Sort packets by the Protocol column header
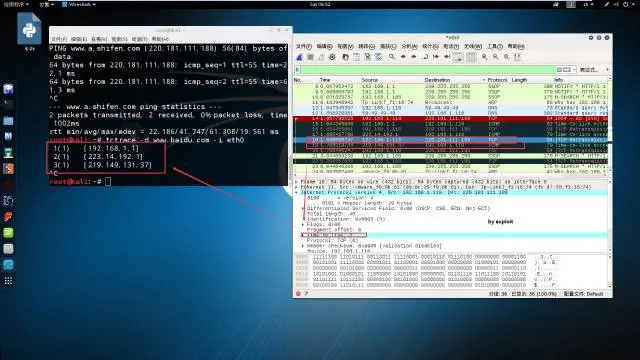The image size is (640, 360). tap(497, 80)
